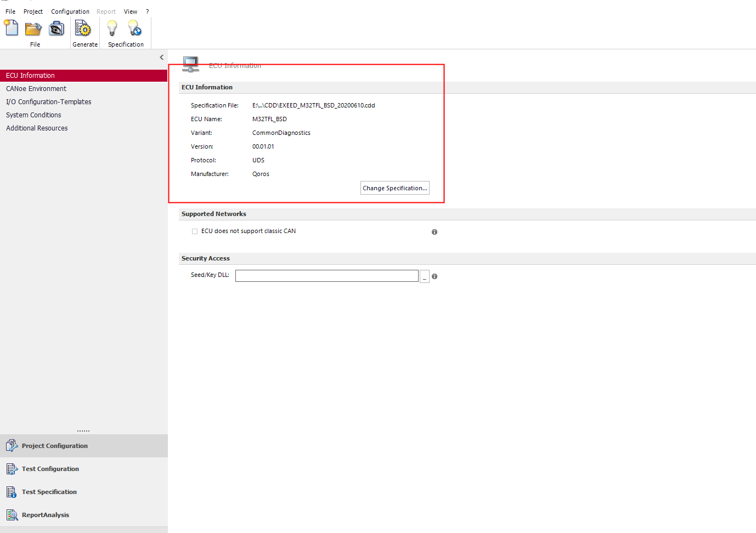Image resolution: width=756 pixels, height=533 pixels.
Task: Enable 'ECU does not support classic CAN'
Action: coord(195,231)
